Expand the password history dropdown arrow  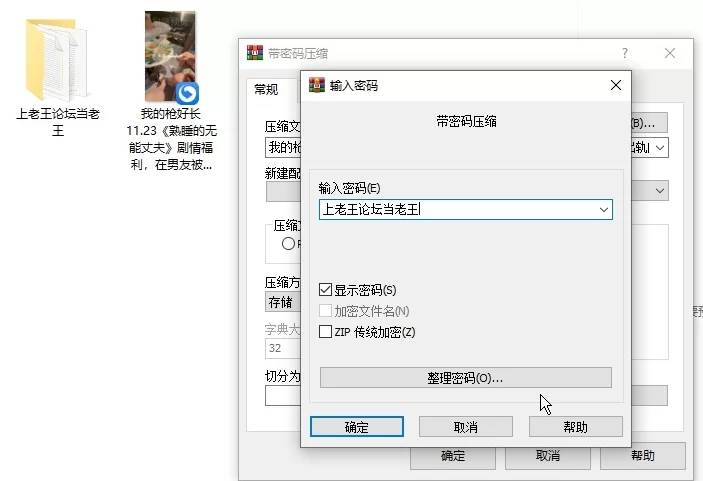click(x=603, y=210)
